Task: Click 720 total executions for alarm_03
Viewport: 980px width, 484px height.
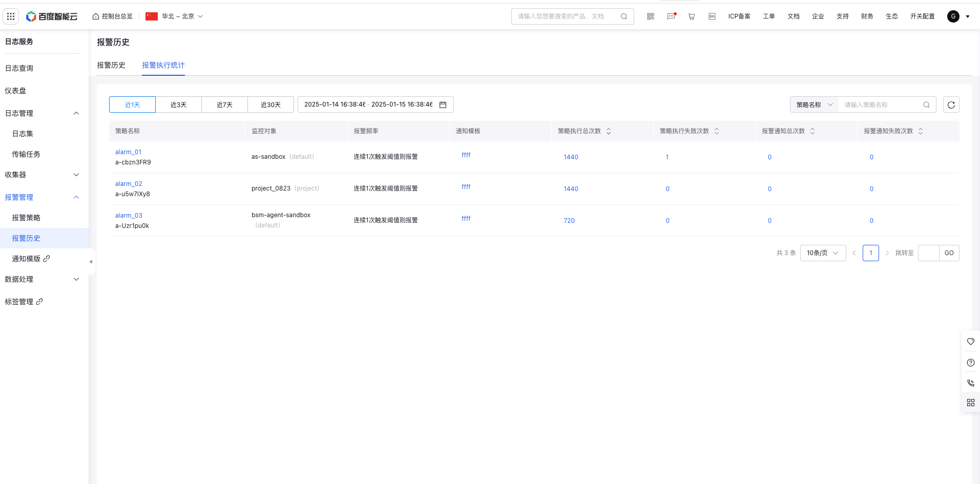Action: (569, 221)
